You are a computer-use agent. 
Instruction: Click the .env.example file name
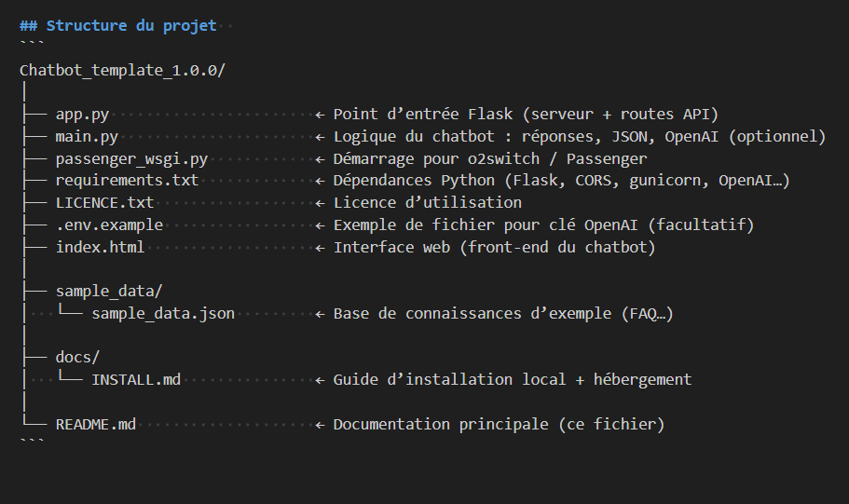click(109, 225)
